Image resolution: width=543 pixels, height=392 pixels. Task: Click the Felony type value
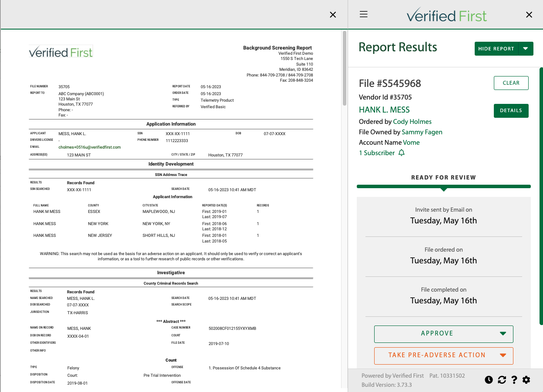(x=73, y=368)
